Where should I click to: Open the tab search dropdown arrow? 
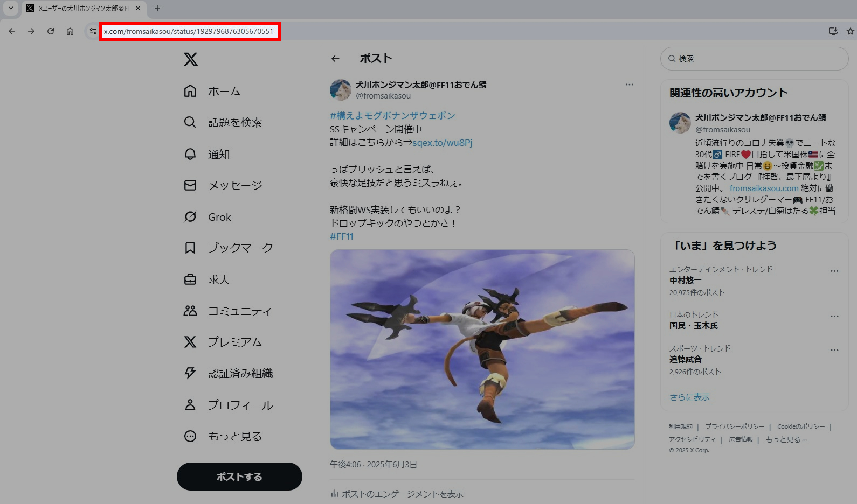(x=10, y=8)
